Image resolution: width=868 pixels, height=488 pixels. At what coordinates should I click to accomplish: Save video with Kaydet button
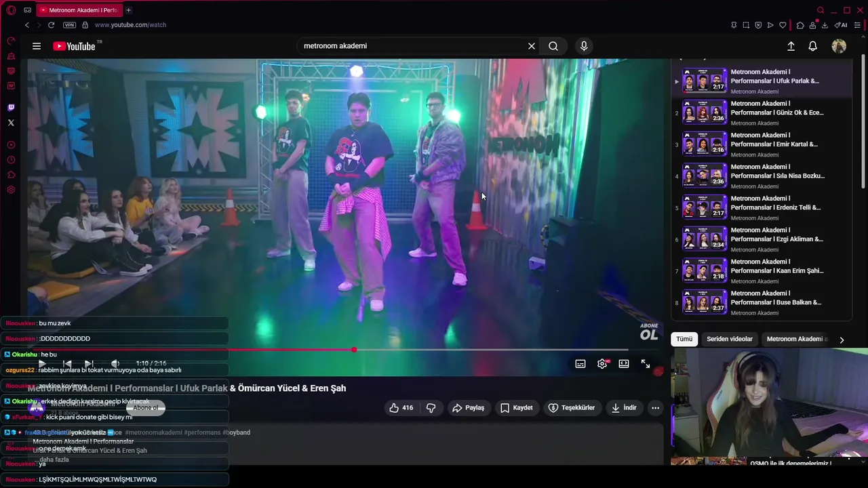coord(517,408)
